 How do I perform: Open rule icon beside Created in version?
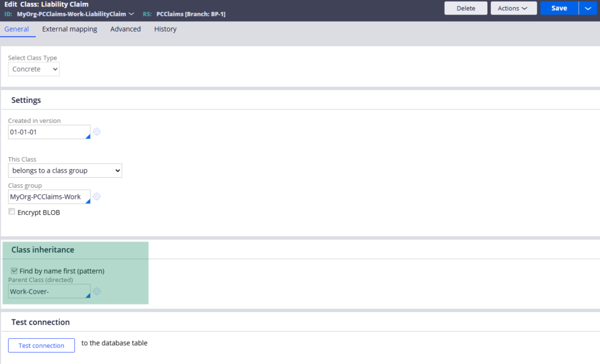pos(97,132)
